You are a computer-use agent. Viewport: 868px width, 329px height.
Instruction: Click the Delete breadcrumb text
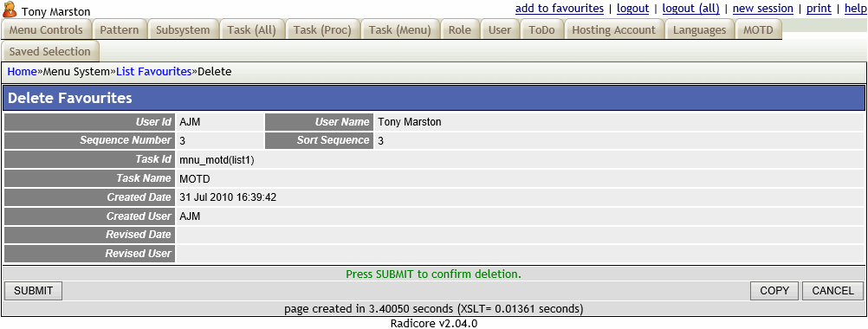point(215,71)
